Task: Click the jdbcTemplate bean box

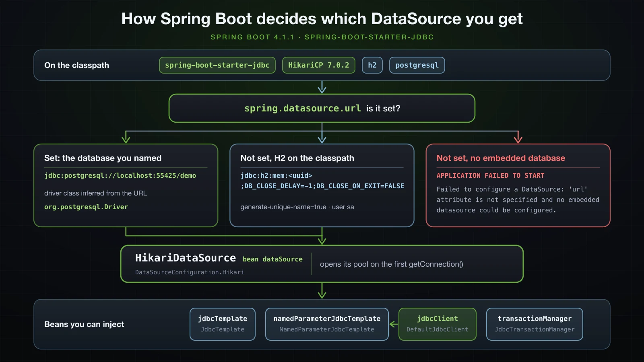Action: tap(223, 324)
